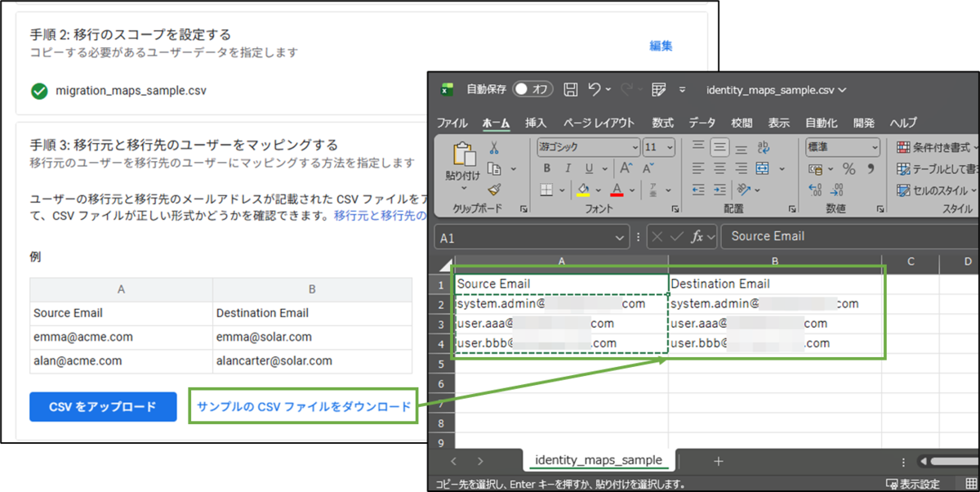Image resolution: width=980 pixels, height=492 pixels.
Task: Open the file name dropdown in title bar
Action: [842, 90]
